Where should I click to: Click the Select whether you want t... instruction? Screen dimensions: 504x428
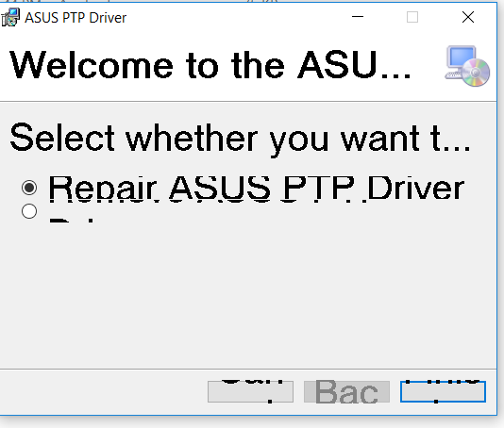click(240, 139)
